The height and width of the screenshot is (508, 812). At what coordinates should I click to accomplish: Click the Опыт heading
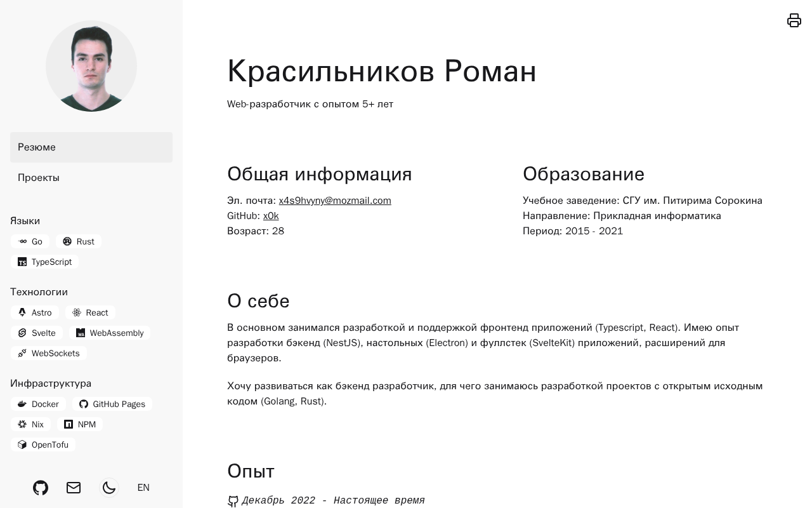(x=251, y=471)
